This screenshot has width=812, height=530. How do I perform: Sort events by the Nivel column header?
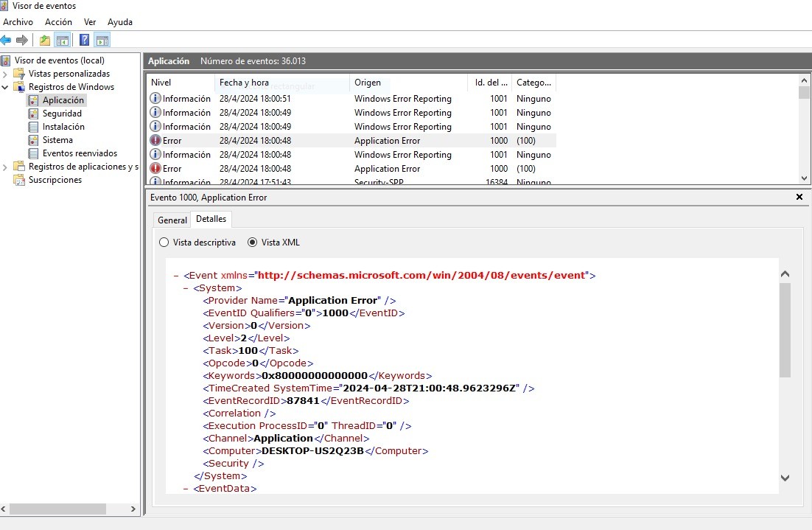click(181, 83)
